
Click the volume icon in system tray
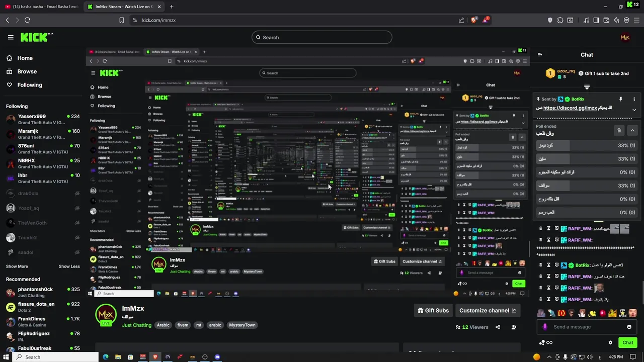pyautogui.click(x=589, y=357)
